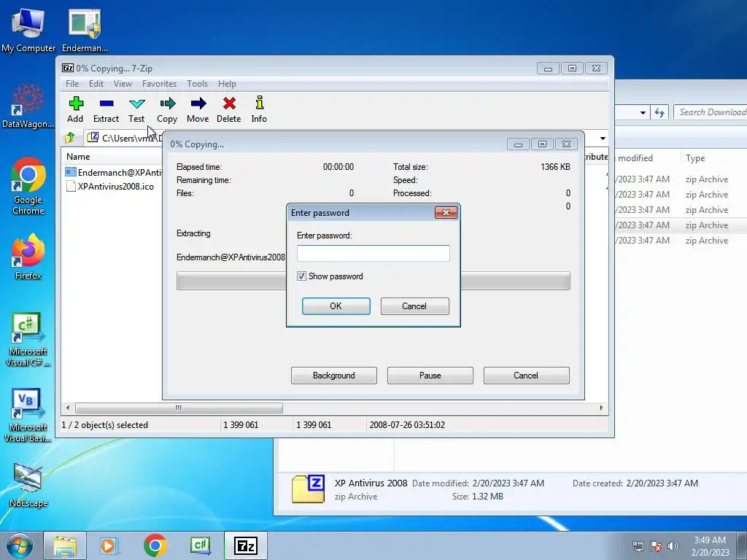
Task: Click XP Antivirus 2008 zip icon in details pane
Action: coord(309,489)
